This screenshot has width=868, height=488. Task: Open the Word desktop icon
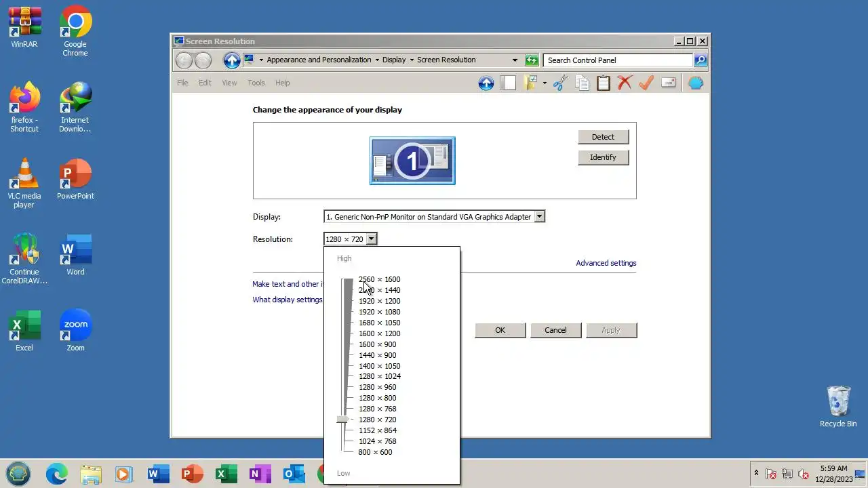pyautogui.click(x=75, y=255)
